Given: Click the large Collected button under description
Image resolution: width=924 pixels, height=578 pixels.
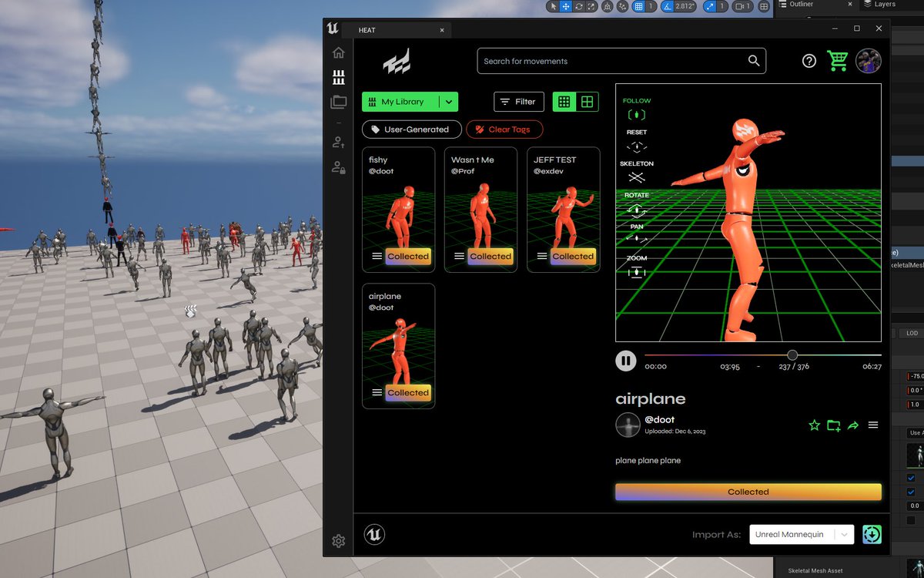Looking at the screenshot, I should (x=748, y=492).
